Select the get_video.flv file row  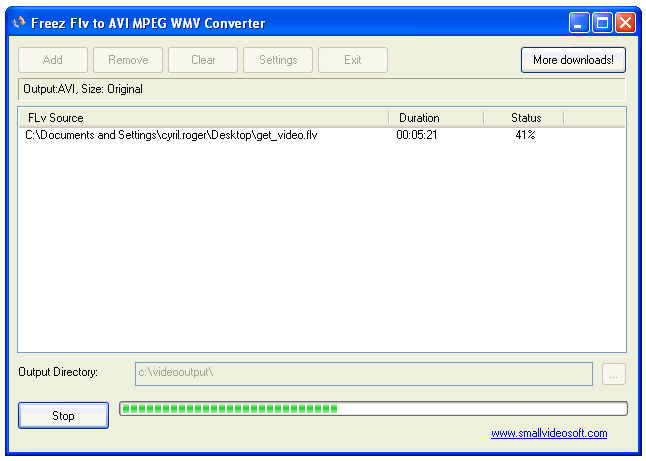click(x=322, y=135)
